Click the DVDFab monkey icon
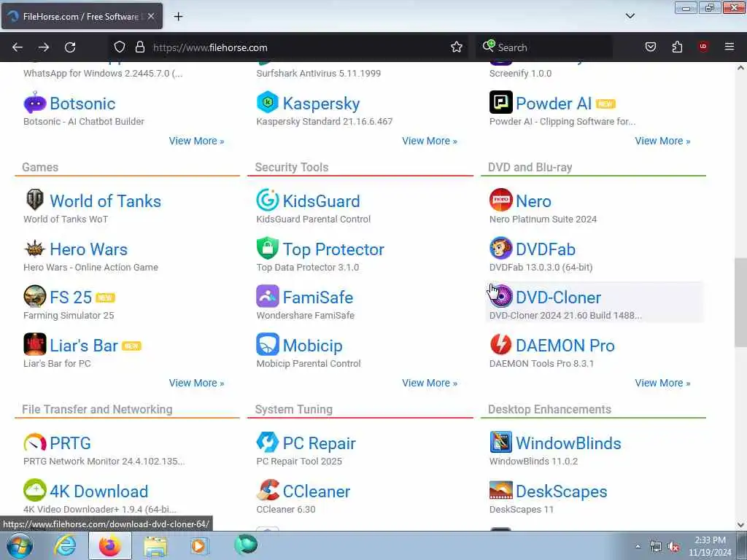Image resolution: width=747 pixels, height=560 pixels. point(500,248)
